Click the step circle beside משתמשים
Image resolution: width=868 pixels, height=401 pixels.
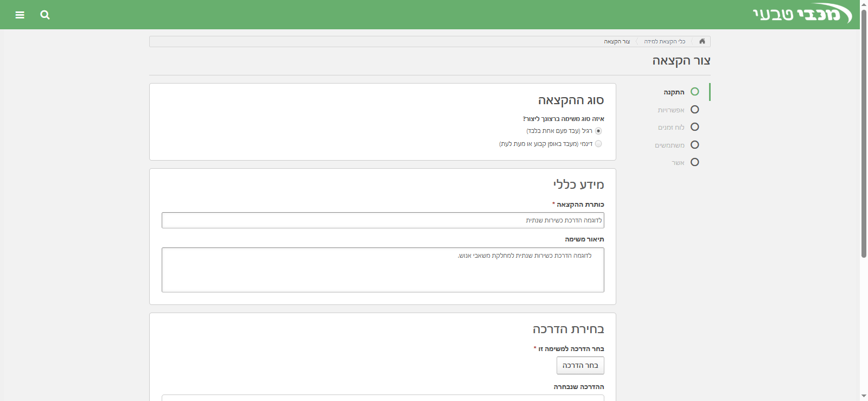point(694,145)
